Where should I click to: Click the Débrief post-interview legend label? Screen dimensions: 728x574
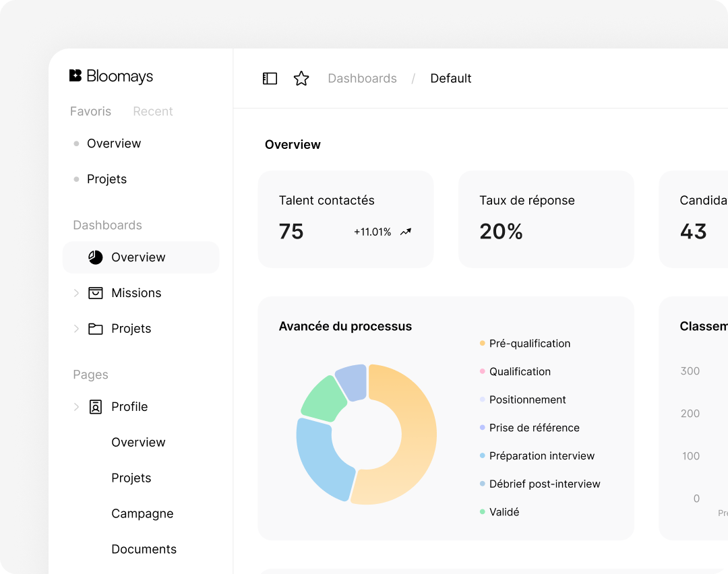tap(545, 484)
